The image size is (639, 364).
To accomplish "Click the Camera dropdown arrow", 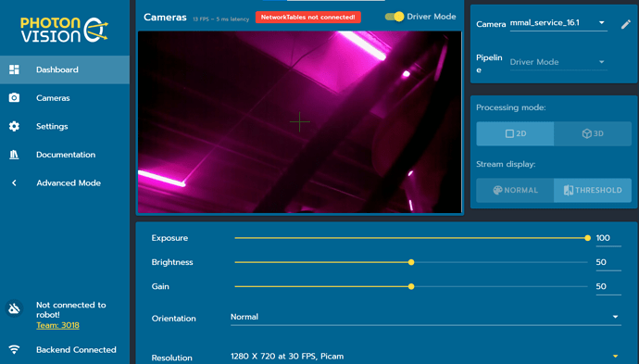I will tap(602, 23).
